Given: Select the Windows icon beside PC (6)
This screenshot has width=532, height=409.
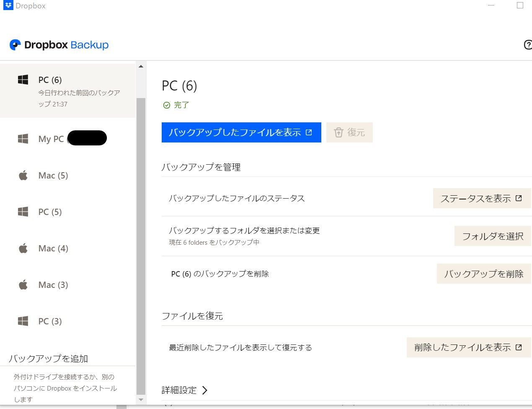Looking at the screenshot, I should click(23, 80).
